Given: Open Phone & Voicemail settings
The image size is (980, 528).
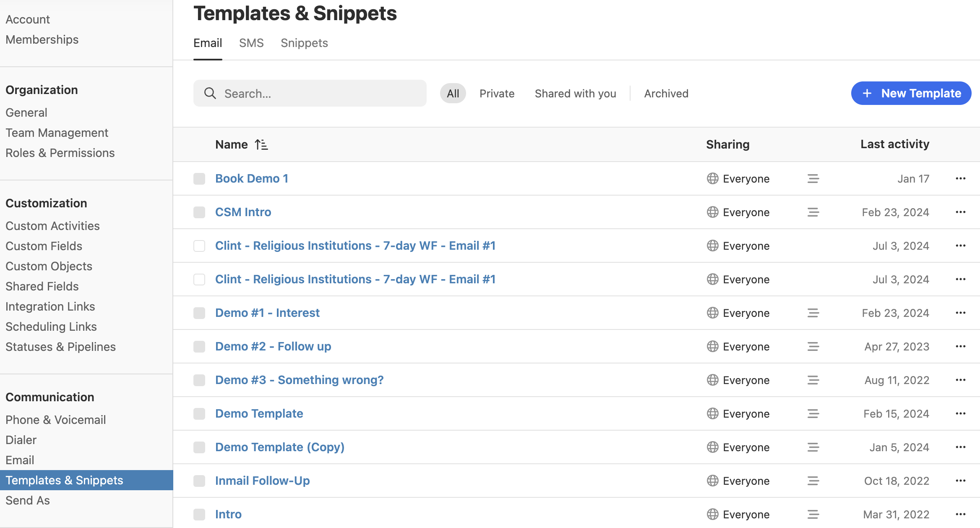Looking at the screenshot, I should (x=55, y=420).
